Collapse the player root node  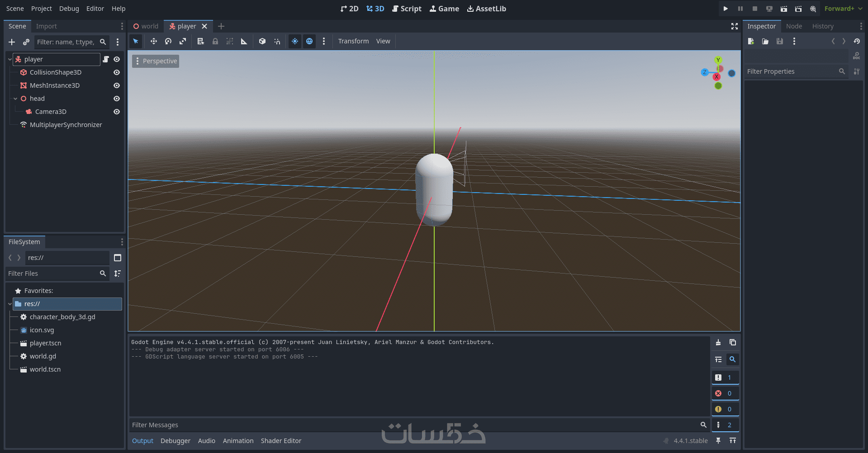pos(10,59)
